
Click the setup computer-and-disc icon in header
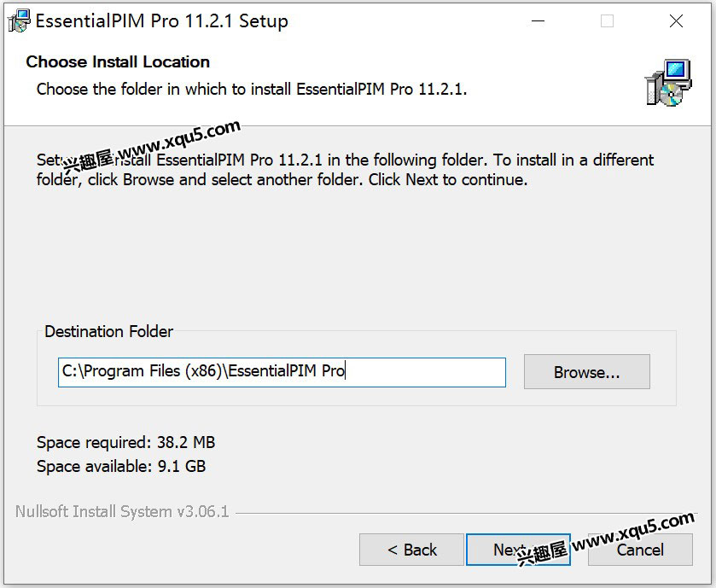668,83
